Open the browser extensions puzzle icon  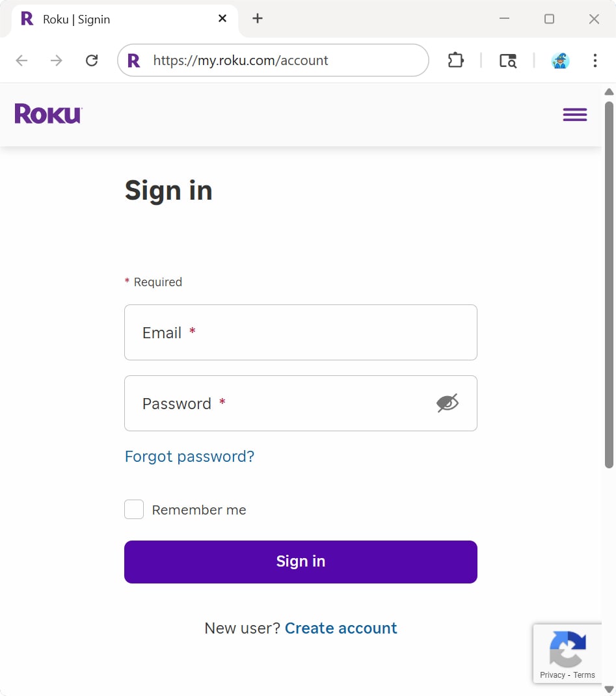point(455,60)
